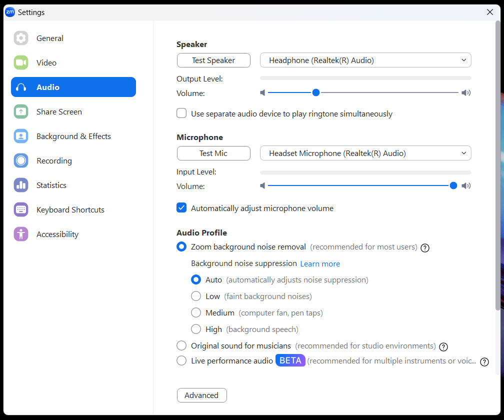Click the Accessibility person icon
This screenshot has width=504, height=420.
pyautogui.click(x=21, y=234)
